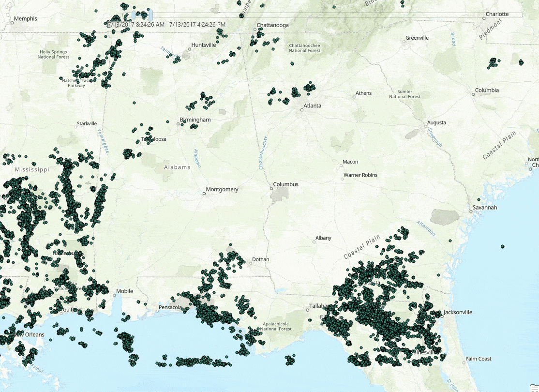Click the start time 7/13/2017 8:24:26 AM

136,24
